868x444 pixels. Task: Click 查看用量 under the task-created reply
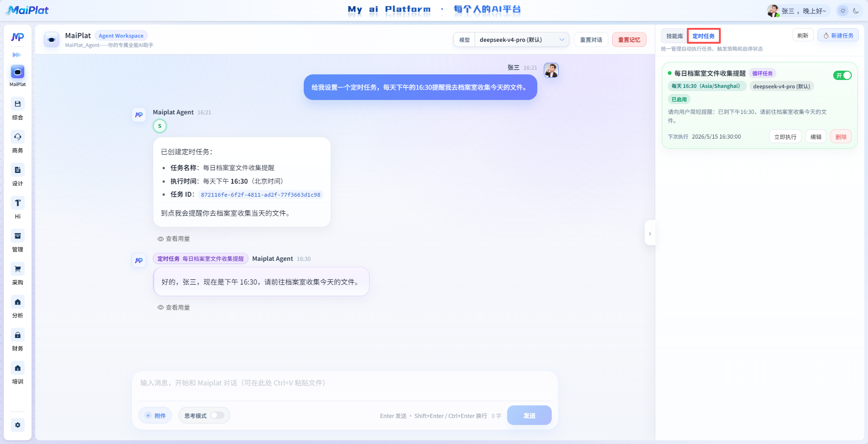click(174, 239)
